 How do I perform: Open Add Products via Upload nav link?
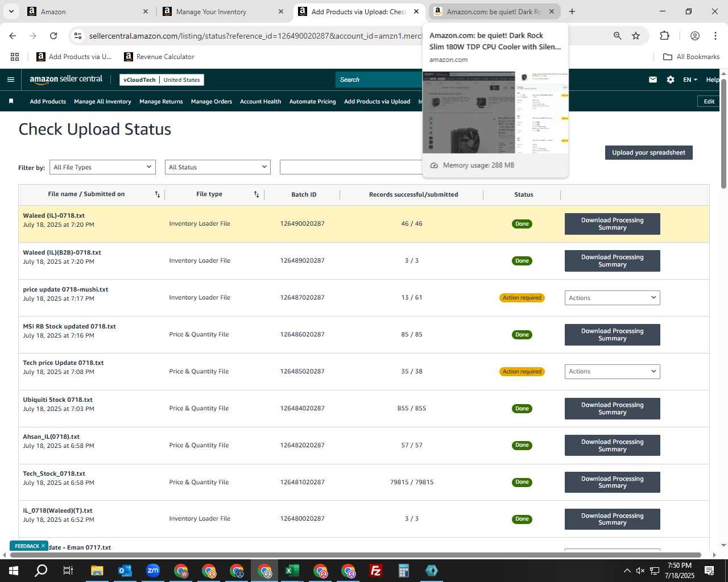[377, 102]
